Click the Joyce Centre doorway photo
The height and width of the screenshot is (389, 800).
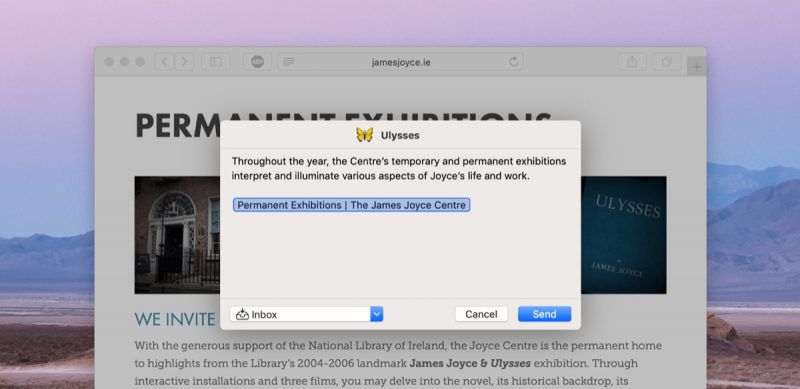[177, 235]
